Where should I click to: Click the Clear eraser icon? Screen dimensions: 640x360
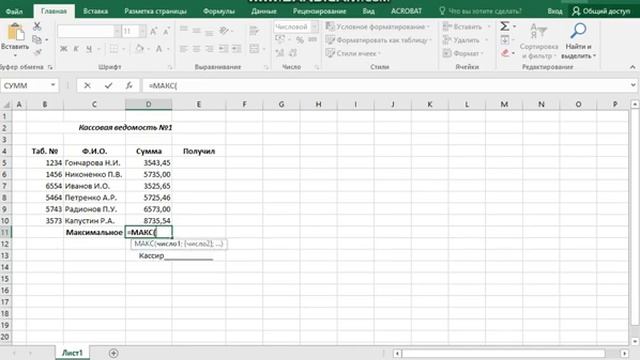click(x=505, y=53)
